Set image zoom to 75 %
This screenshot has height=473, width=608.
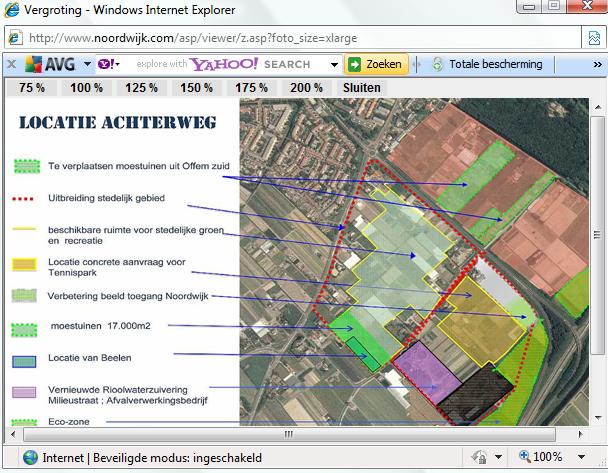point(32,88)
